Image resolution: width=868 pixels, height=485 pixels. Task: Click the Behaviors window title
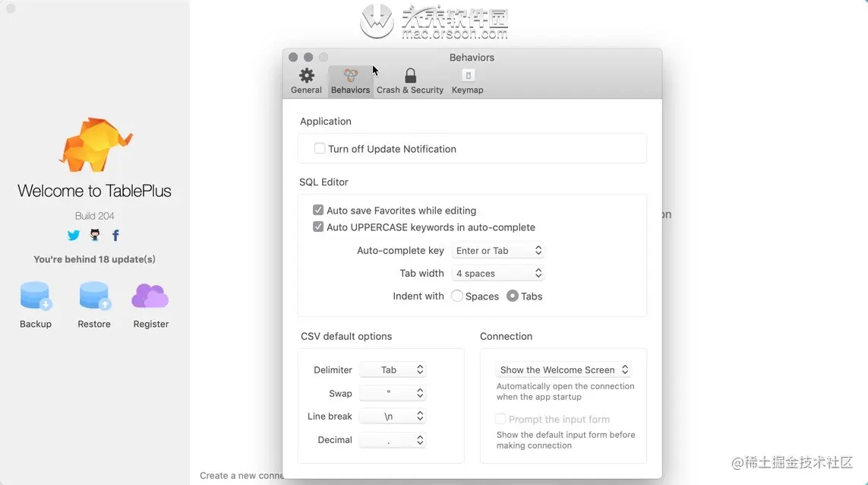[x=472, y=57]
